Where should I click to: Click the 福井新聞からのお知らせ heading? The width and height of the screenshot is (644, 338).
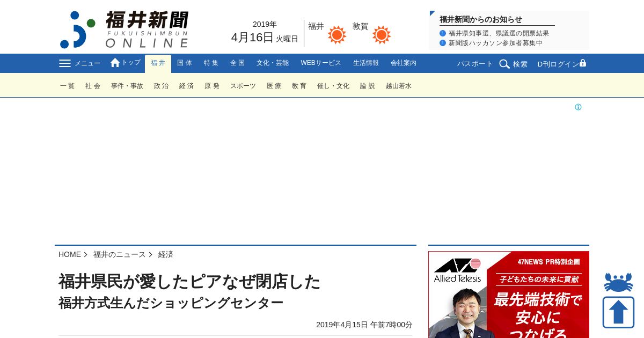tap(481, 19)
